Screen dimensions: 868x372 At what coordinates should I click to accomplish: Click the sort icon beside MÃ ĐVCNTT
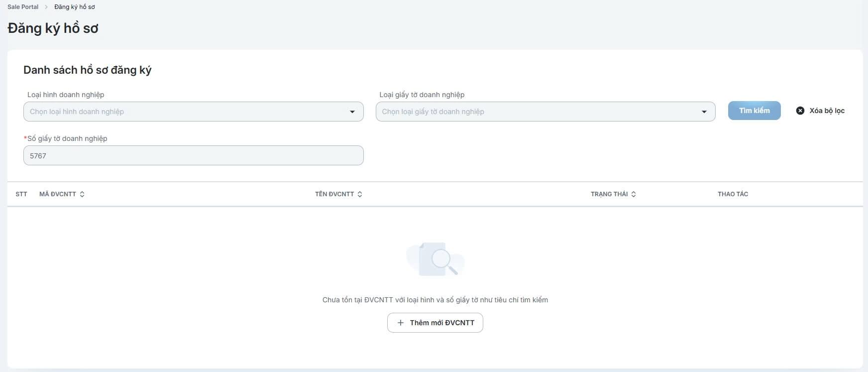tap(82, 194)
